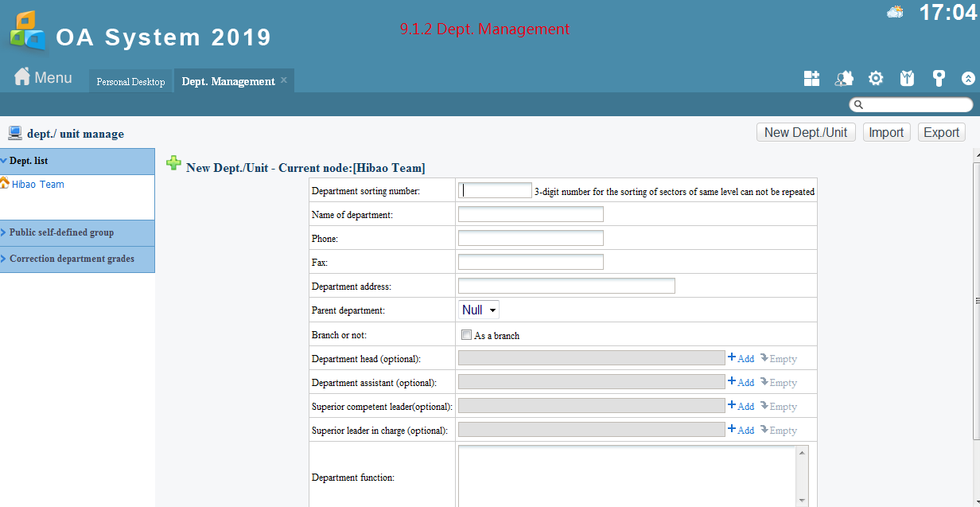Click Add for Superior competent leader
Screen dimensions: 980x507
741,406
